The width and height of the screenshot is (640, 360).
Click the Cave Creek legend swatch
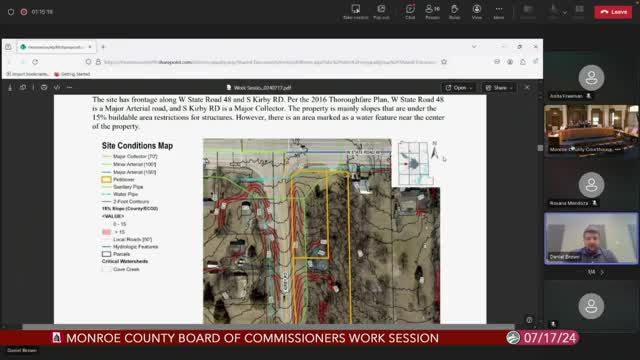[x=106, y=269]
